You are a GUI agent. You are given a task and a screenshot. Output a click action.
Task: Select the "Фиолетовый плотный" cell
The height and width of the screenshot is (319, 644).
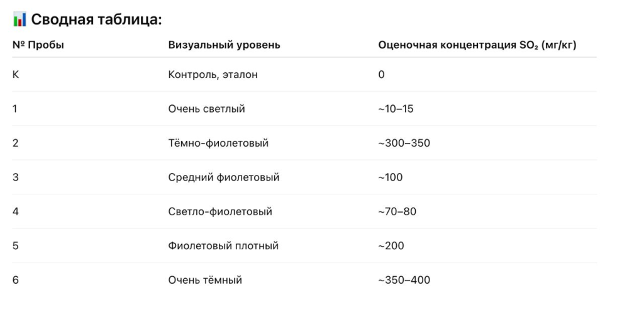point(223,246)
